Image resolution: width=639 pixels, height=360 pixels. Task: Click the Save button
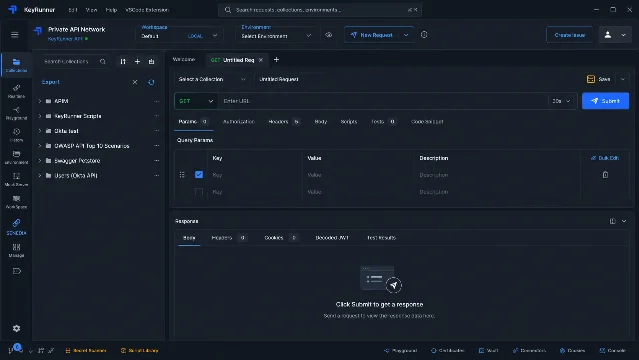[x=599, y=79]
